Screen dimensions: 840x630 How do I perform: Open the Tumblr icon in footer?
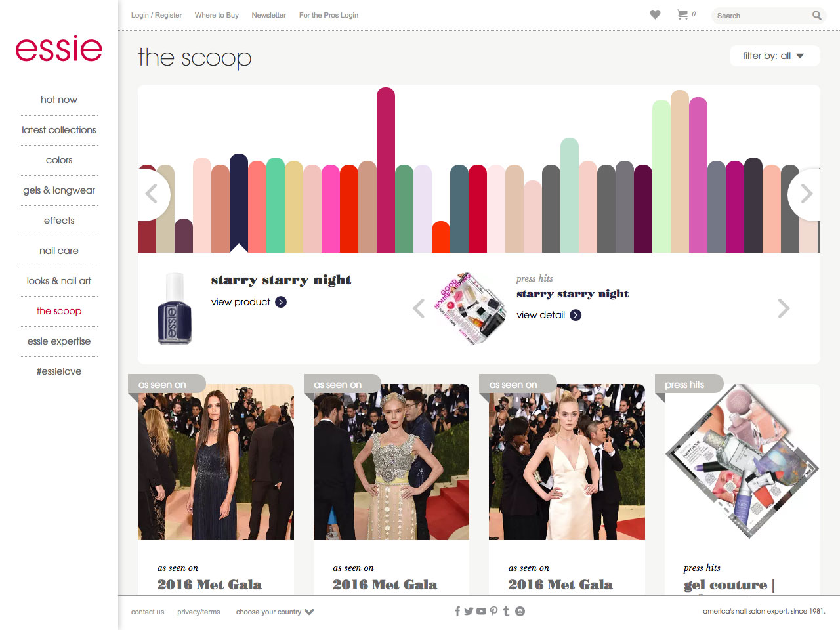506,611
